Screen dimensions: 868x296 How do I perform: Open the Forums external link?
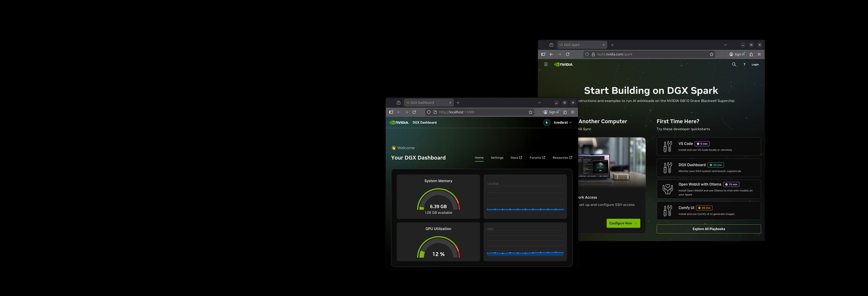tap(538, 158)
